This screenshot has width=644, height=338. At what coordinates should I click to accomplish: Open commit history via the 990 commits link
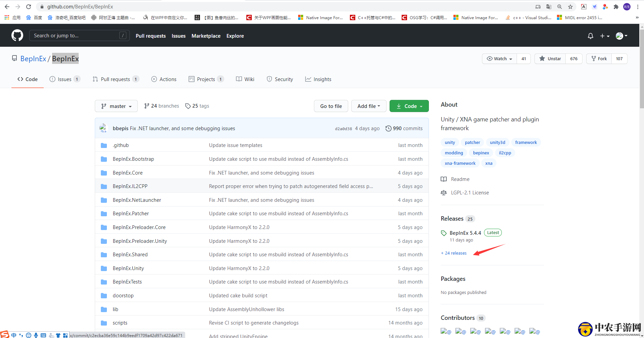tap(404, 128)
